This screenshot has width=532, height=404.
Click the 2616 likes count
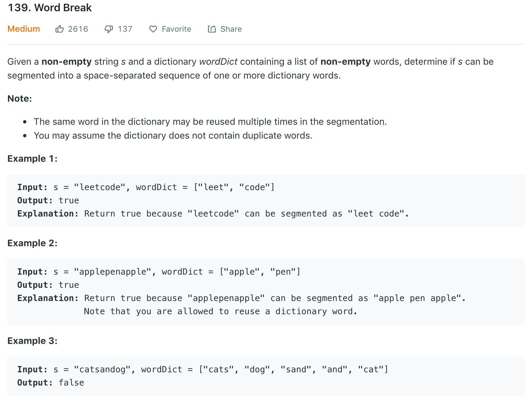tap(78, 29)
